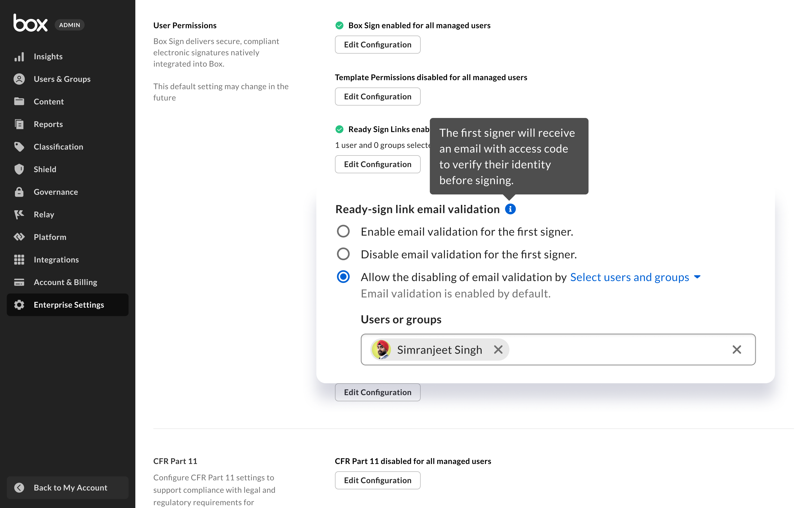Click the Integrations grid icon
812x508 pixels.
pos(19,259)
